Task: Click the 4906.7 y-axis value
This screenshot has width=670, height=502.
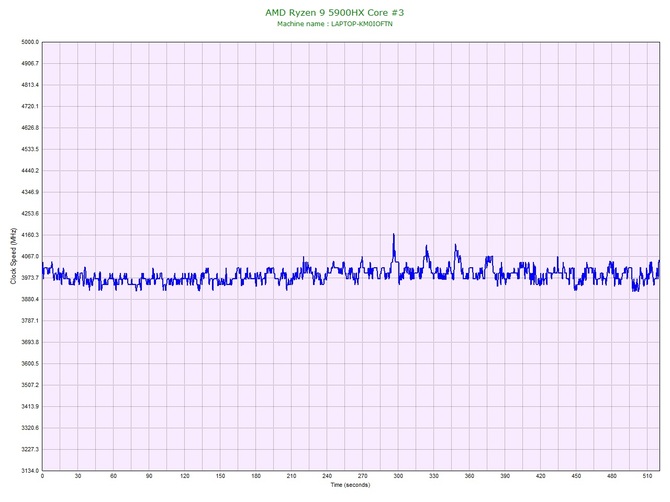Action: pyautogui.click(x=30, y=63)
